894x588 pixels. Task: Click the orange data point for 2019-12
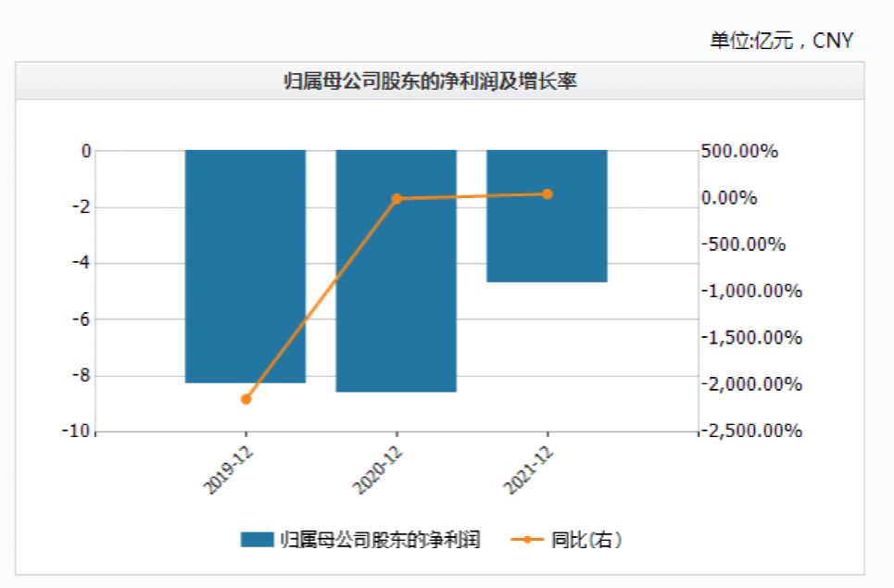(x=246, y=399)
